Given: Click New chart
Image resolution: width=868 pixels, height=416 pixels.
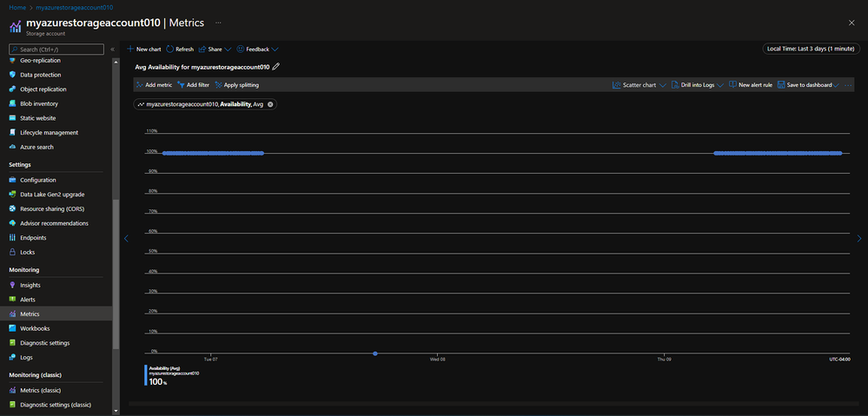Looking at the screenshot, I should click(144, 50).
